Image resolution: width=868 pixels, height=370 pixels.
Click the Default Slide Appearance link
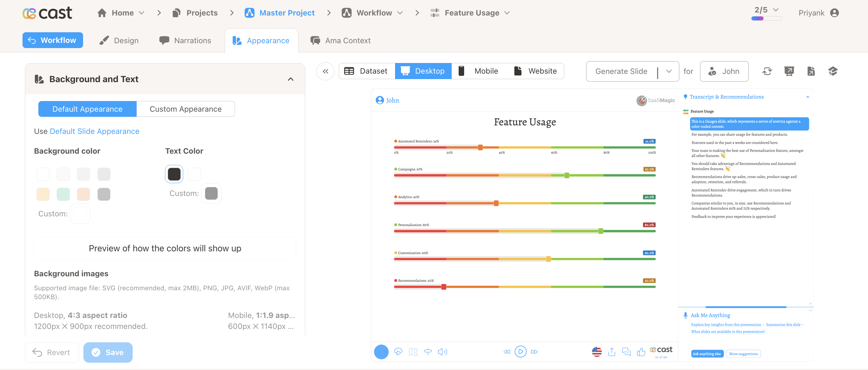click(94, 131)
